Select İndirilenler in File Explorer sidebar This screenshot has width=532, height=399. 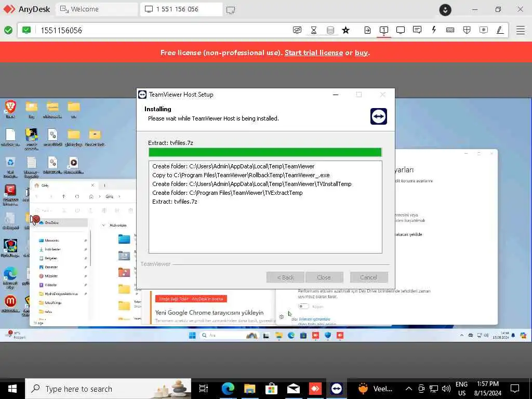pos(52,249)
